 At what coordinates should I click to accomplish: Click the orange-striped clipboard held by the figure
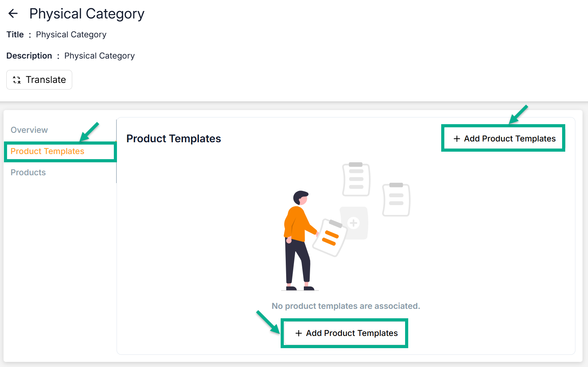pyautogui.click(x=330, y=238)
